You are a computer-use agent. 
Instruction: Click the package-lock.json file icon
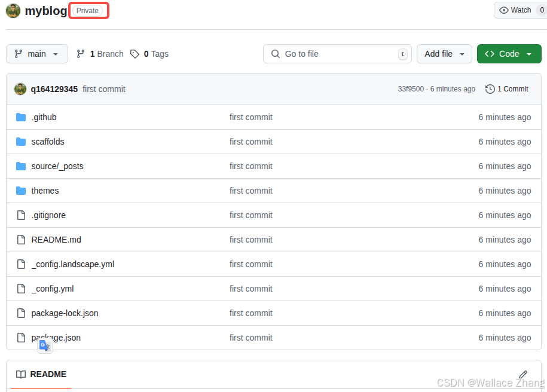[x=22, y=313]
